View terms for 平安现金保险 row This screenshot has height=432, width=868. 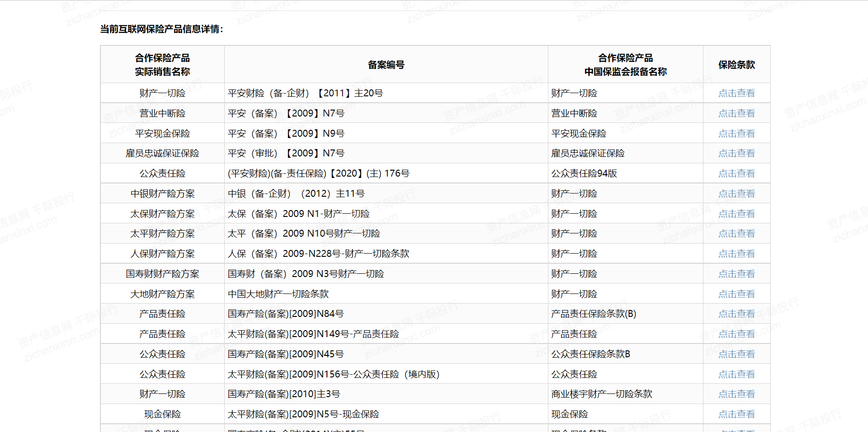coord(736,133)
